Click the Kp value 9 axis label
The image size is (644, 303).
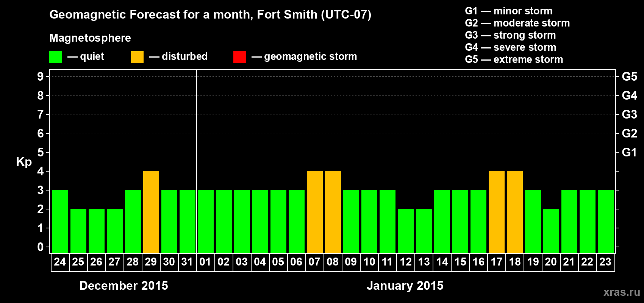[x=41, y=77]
